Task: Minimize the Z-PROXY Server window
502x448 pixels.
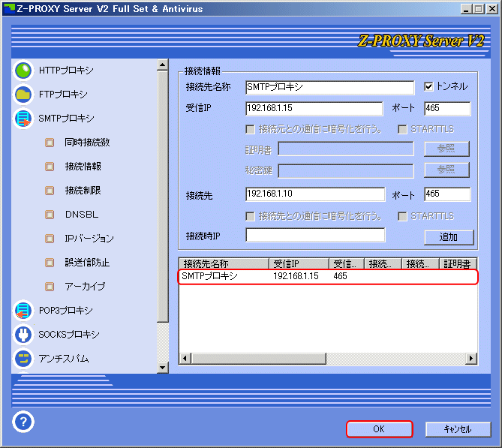Action: [467, 9]
